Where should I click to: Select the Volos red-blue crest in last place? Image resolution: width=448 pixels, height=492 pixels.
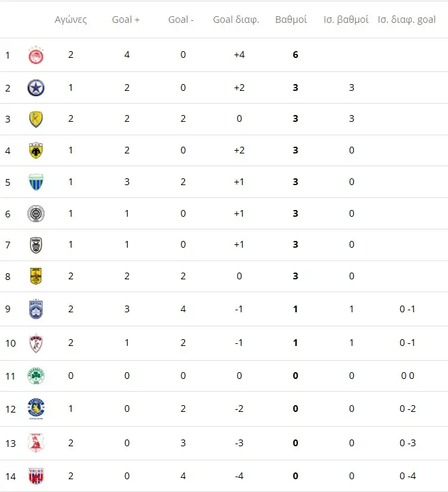[x=36, y=476]
